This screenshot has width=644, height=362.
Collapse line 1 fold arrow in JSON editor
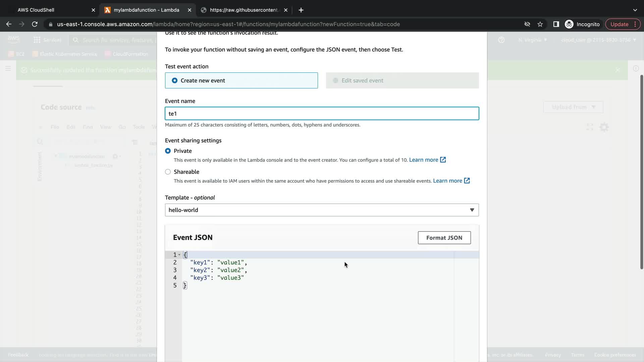click(x=179, y=255)
